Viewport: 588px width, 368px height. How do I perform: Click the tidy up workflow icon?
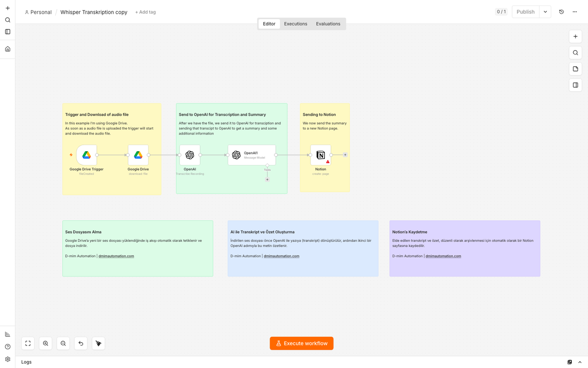pos(98,343)
